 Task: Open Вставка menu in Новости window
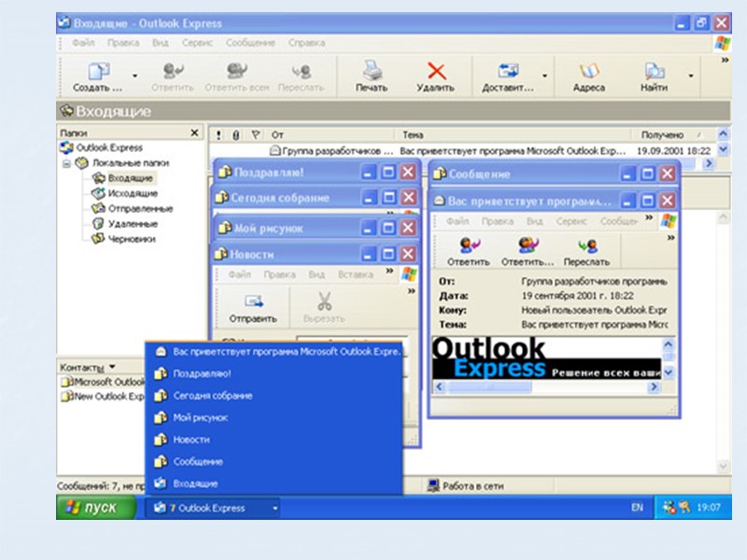(x=356, y=274)
